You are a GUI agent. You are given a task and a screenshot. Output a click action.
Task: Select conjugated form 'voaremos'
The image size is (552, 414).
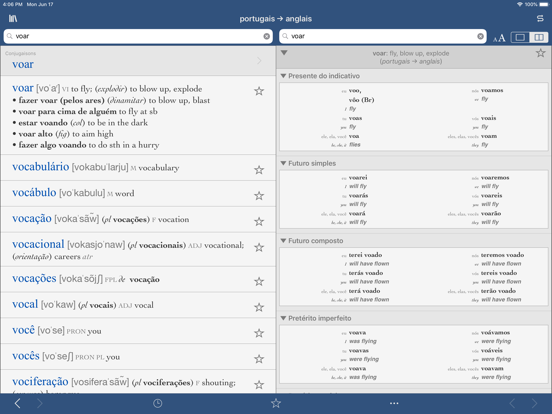(x=495, y=177)
